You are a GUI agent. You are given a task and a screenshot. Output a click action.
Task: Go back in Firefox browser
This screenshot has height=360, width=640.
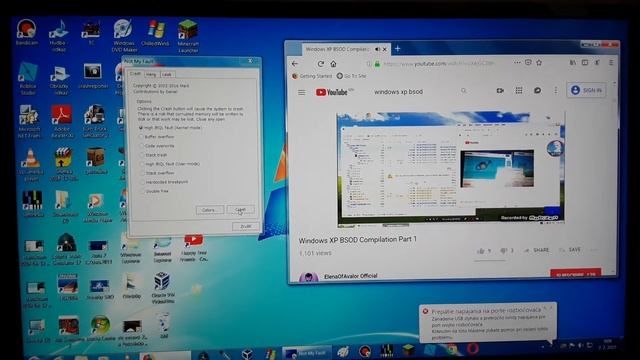pyautogui.click(x=295, y=64)
